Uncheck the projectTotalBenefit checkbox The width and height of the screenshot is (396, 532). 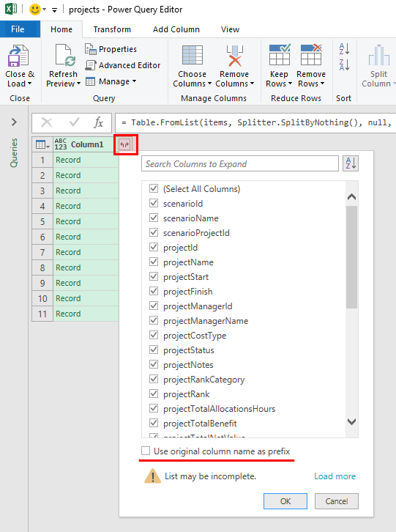pos(154,423)
